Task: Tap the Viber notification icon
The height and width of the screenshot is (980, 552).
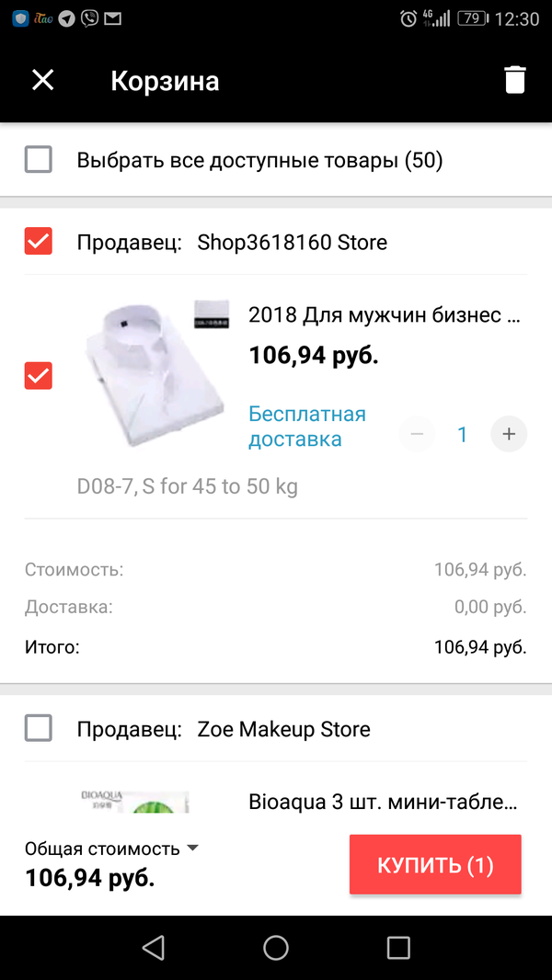Action: (x=89, y=17)
